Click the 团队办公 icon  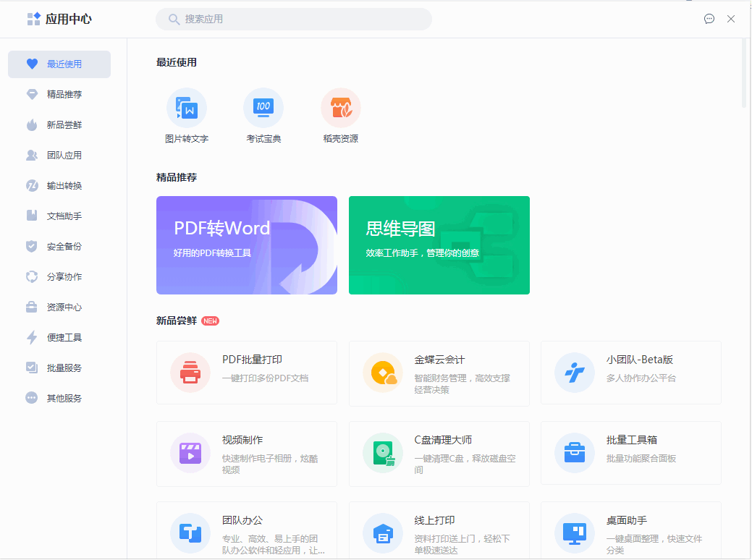[x=190, y=533]
